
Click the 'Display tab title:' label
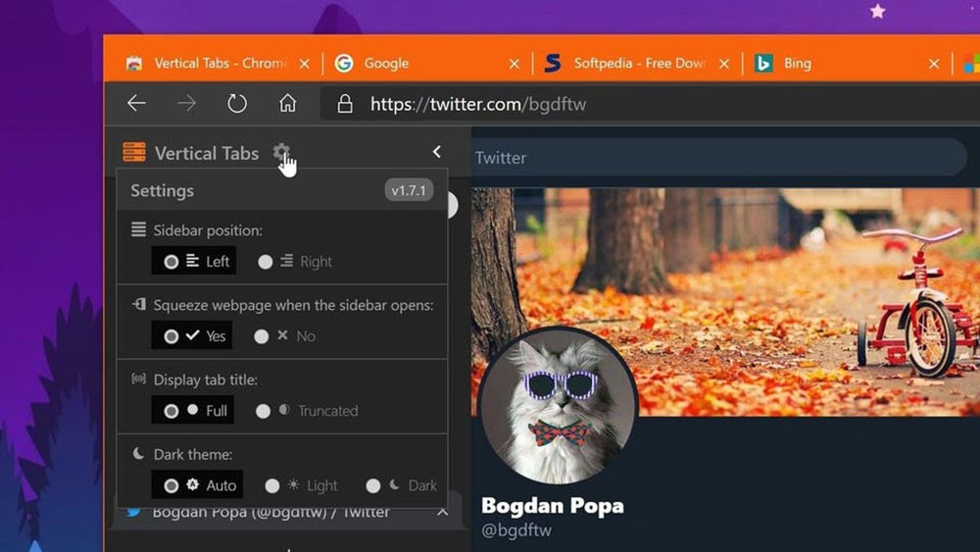[206, 379]
